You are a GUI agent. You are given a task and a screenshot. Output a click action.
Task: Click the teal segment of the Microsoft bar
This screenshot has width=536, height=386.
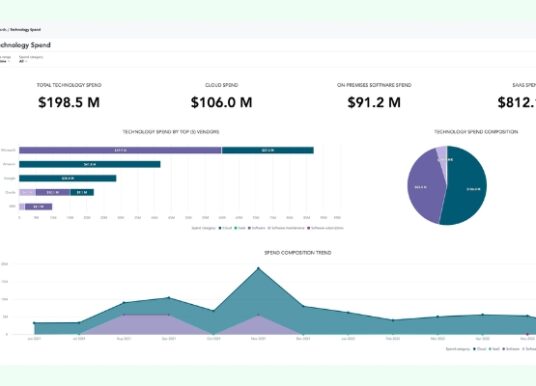(x=268, y=150)
